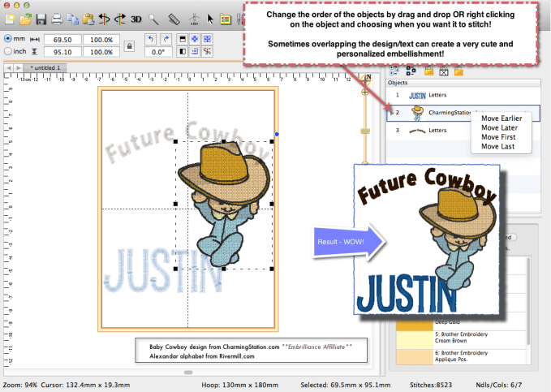Click the red scissors split icon
Image resolution: width=551 pixels, height=392 pixels.
pyautogui.click(x=207, y=52)
